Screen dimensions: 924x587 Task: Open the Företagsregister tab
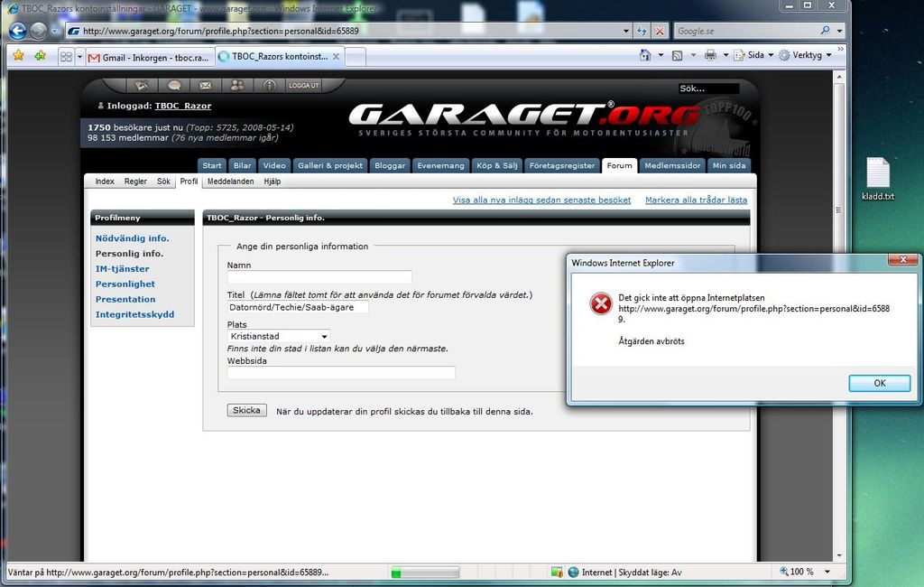[x=562, y=166]
